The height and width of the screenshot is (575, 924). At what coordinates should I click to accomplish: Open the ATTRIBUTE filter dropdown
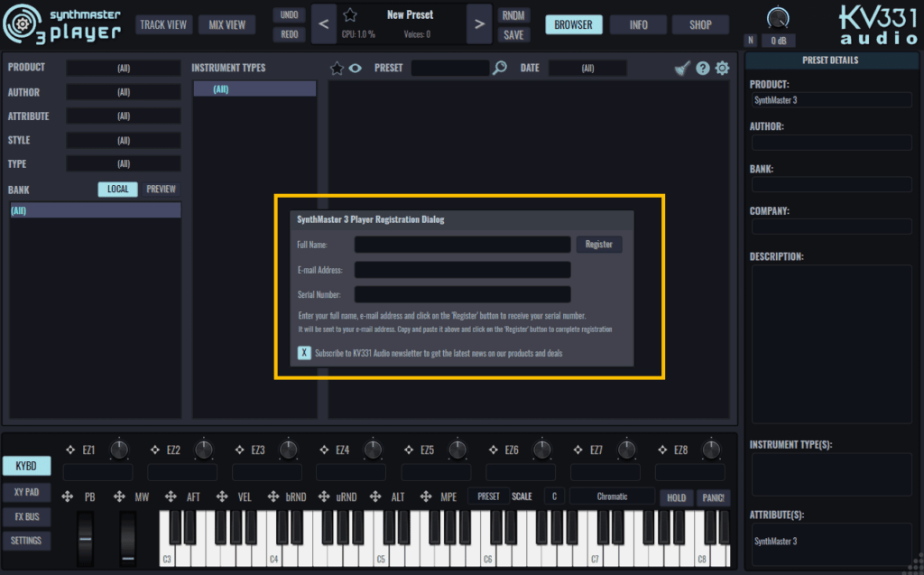(x=123, y=116)
